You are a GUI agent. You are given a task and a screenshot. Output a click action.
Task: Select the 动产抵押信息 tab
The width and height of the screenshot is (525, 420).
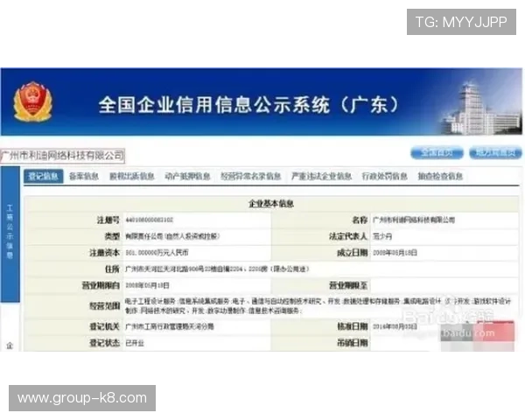[x=187, y=176]
